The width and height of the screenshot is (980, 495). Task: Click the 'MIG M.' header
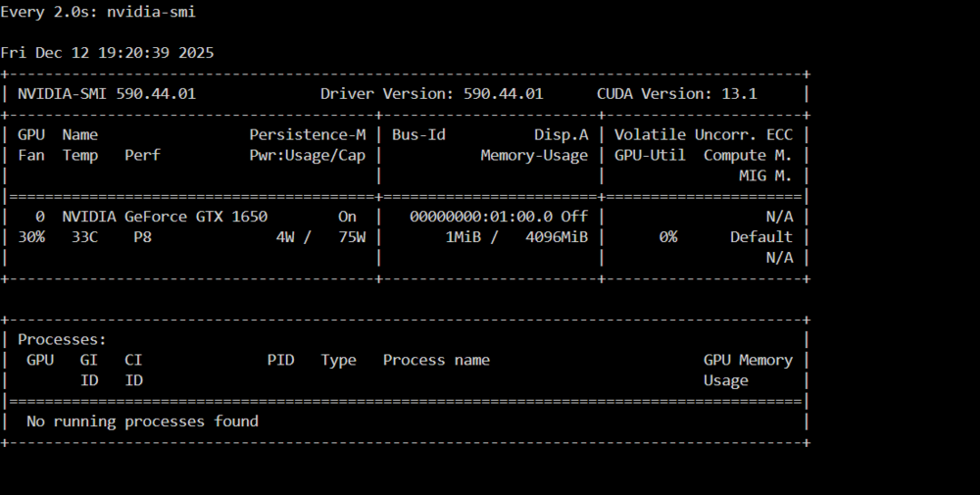coord(765,176)
